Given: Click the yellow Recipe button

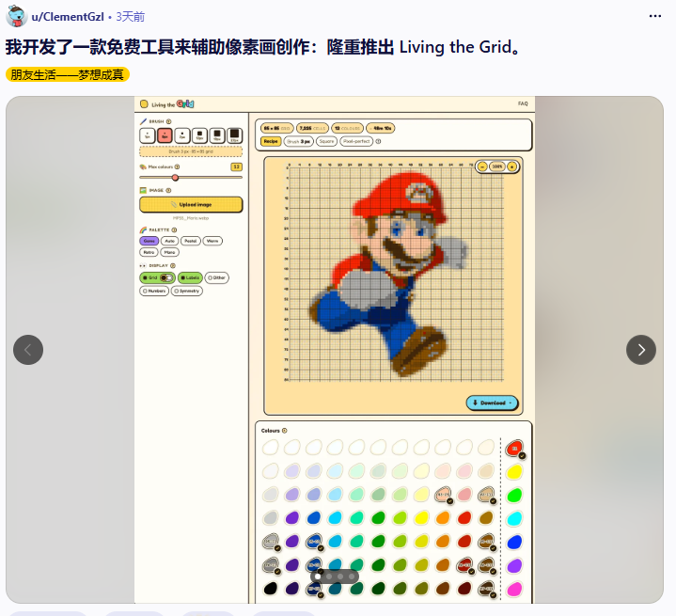Looking at the screenshot, I should [271, 141].
